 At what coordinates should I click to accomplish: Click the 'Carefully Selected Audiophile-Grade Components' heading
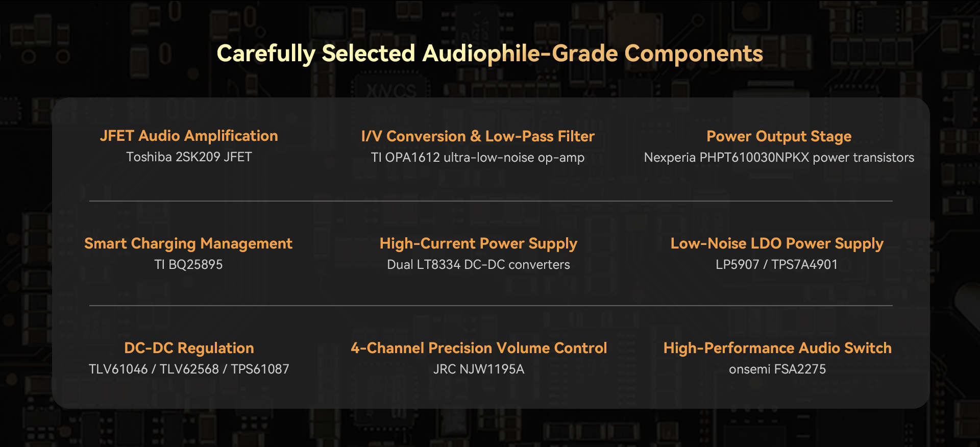click(x=489, y=54)
